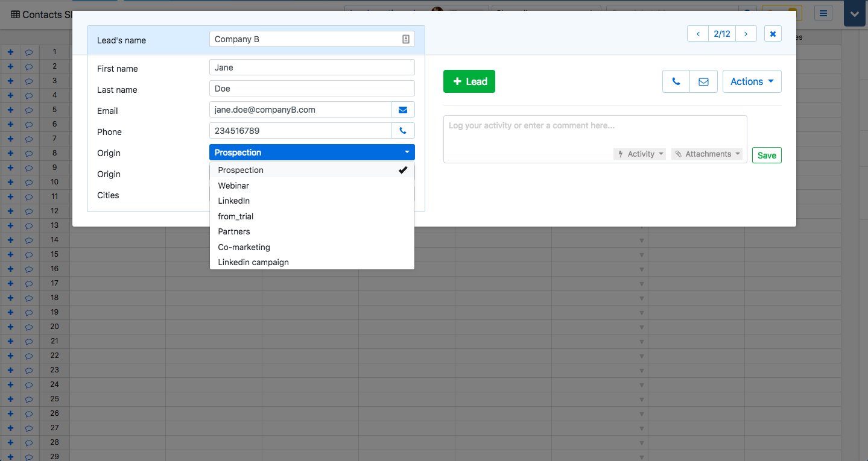Choose LinkedIn in the Origin options
This screenshot has height=461, width=868.
tap(233, 201)
